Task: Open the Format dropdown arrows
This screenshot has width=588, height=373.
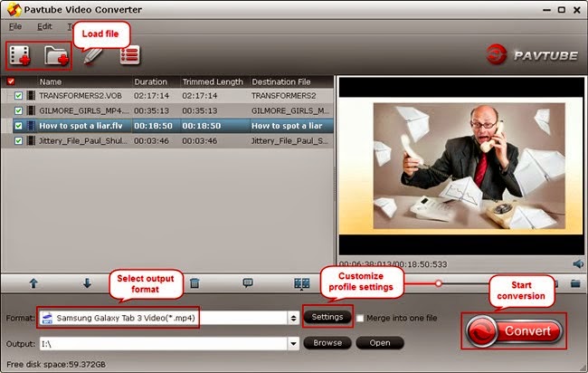Action: (293, 318)
